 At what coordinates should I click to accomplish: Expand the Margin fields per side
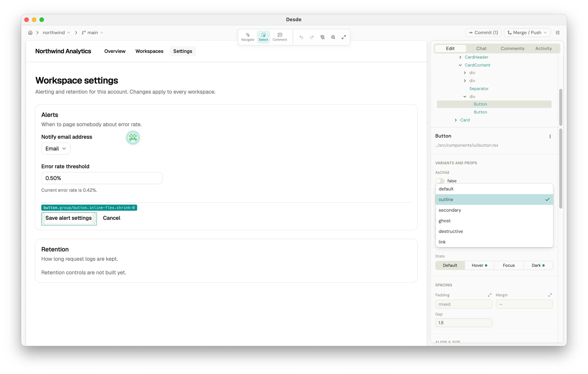[x=550, y=295]
